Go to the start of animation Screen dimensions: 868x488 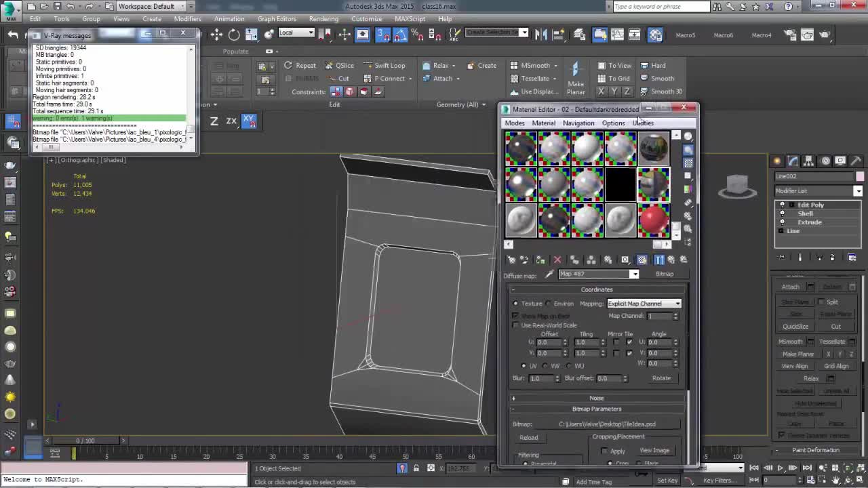(x=754, y=468)
